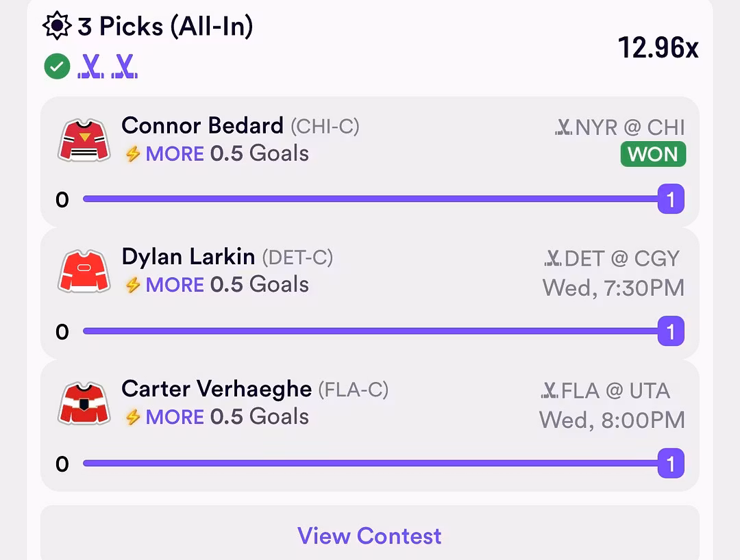Screen dimensions: 740x560
Task: Click the WON badge on Bedard's pick
Action: click(x=653, y=154)
